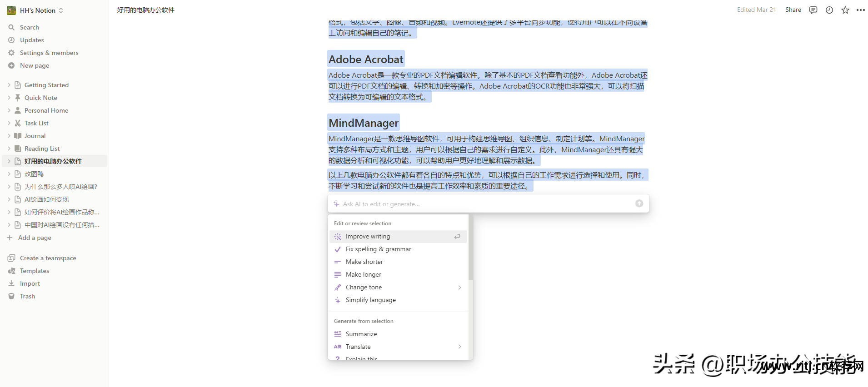Click the HH's Notion workspace avatar
Screen dimensions: 868x387
(x=11, y=10)
